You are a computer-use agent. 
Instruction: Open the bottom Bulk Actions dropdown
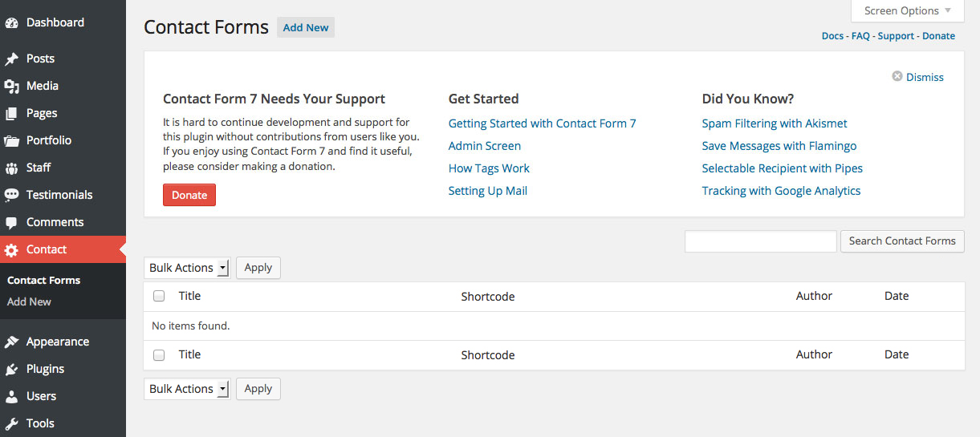187,389
